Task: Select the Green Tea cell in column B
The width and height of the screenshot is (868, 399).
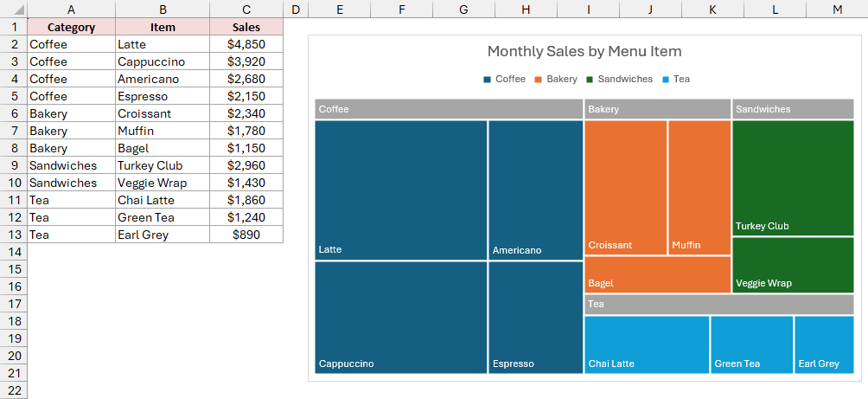Action: tap(163, 217)
